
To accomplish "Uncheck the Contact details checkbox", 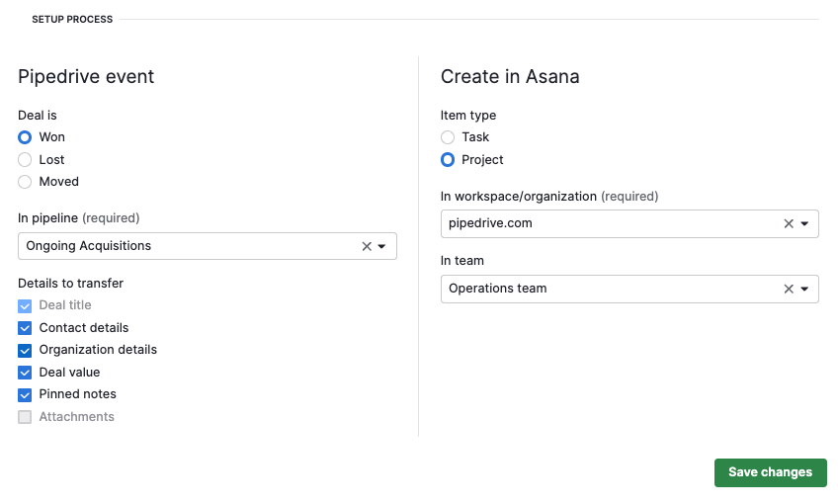I will 26,328.
